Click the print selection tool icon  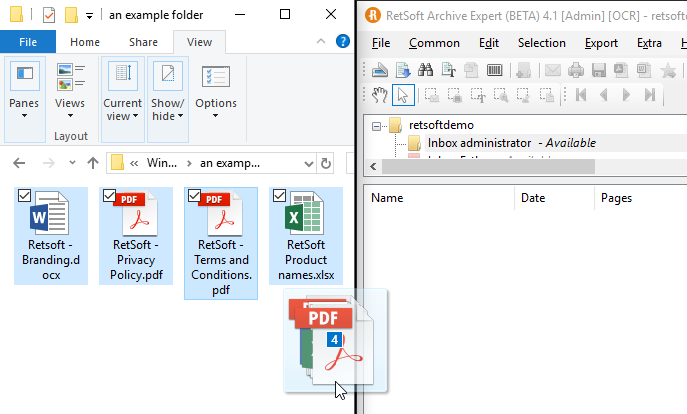455,95
